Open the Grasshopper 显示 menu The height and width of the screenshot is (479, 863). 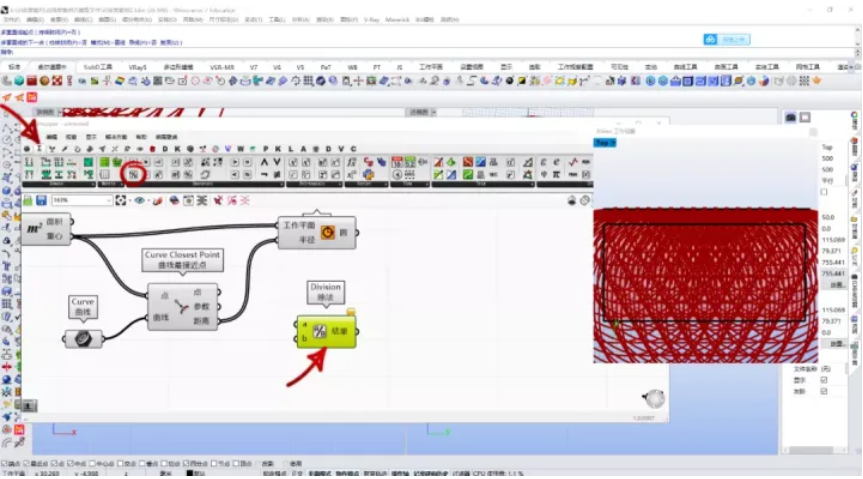tap(91, 137)
